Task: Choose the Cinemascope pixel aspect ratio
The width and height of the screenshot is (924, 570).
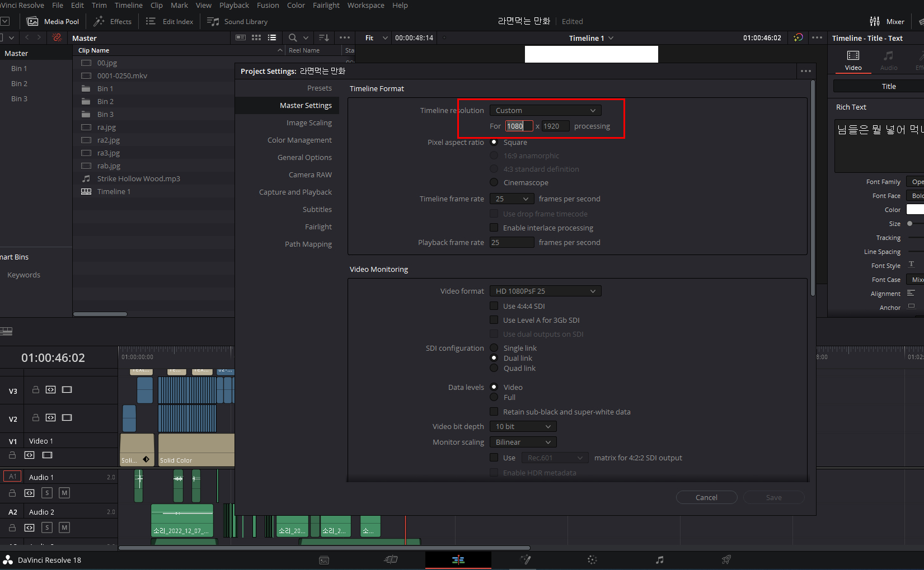Action: click(494, 182)
